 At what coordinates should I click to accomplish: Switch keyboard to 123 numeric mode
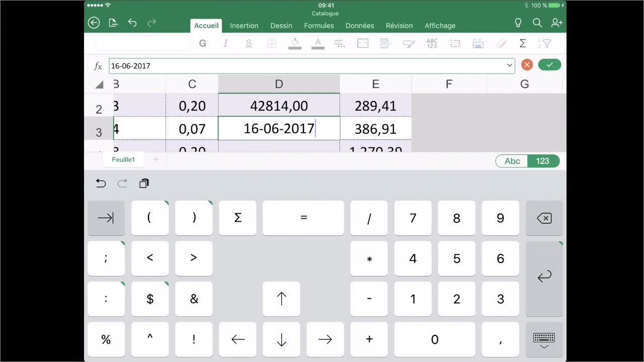pos(543,161)
